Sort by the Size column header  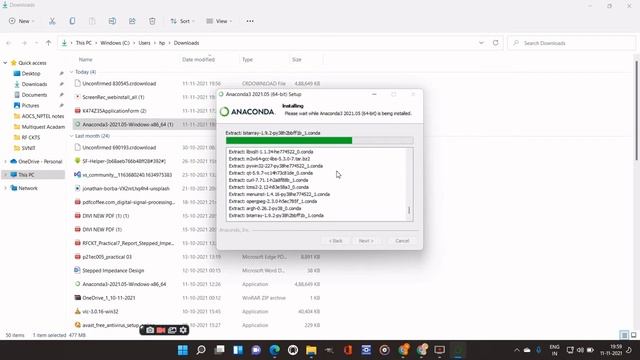pyautogui.click(x=297, y=60)
